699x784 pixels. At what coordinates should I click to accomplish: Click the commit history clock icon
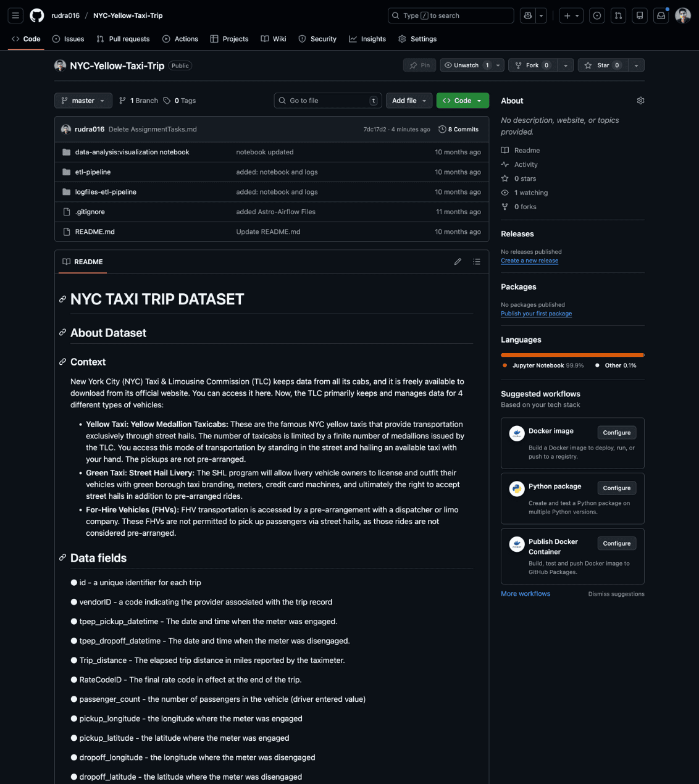pyautogui.click(x=442, y=129)
